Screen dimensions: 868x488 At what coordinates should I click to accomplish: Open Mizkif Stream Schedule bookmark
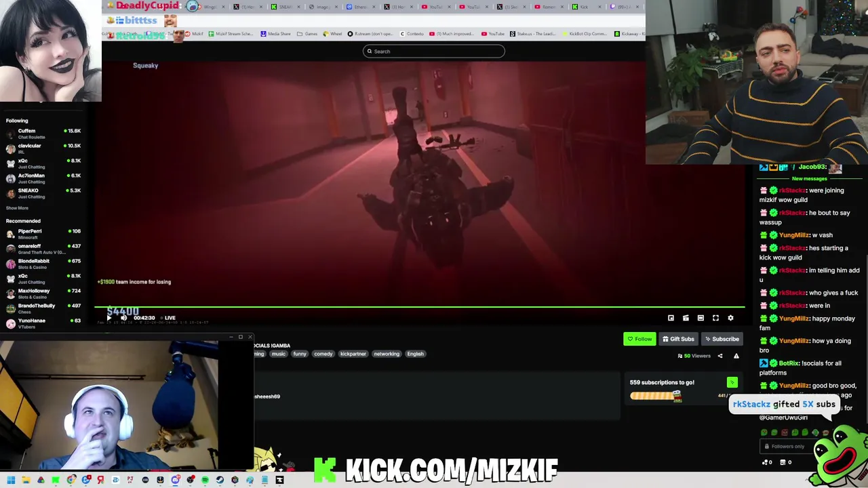(231, 34)
